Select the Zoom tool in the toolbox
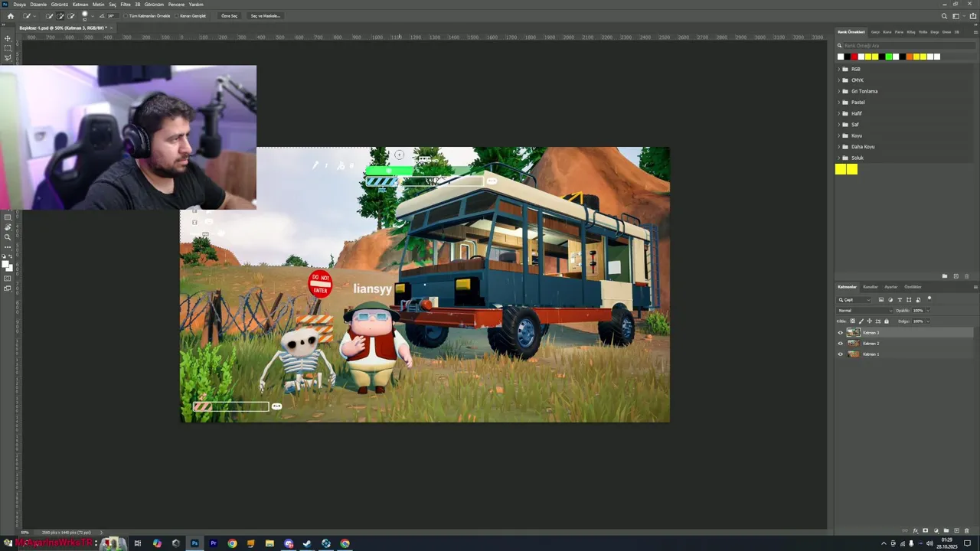980x551 pixels. tap(8, 237)
